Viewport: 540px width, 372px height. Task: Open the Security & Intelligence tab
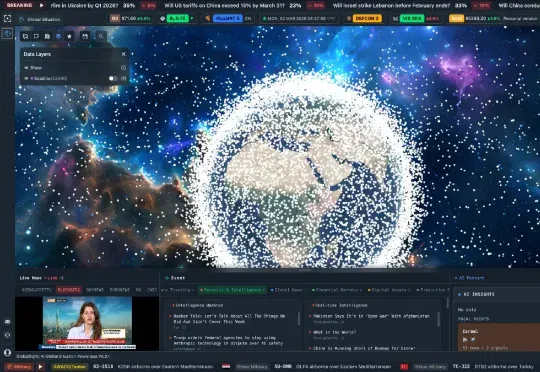point(232,290)
